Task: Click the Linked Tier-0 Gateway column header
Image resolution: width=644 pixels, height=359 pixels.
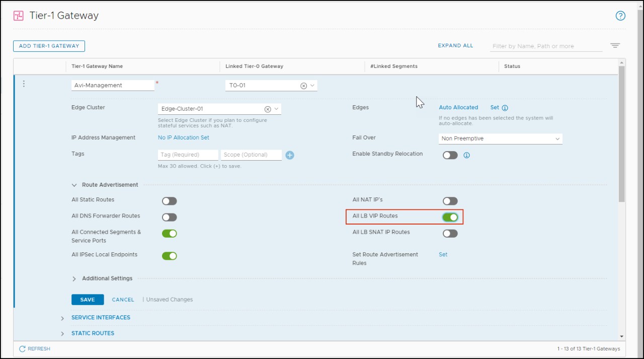Action: [254, 66]
